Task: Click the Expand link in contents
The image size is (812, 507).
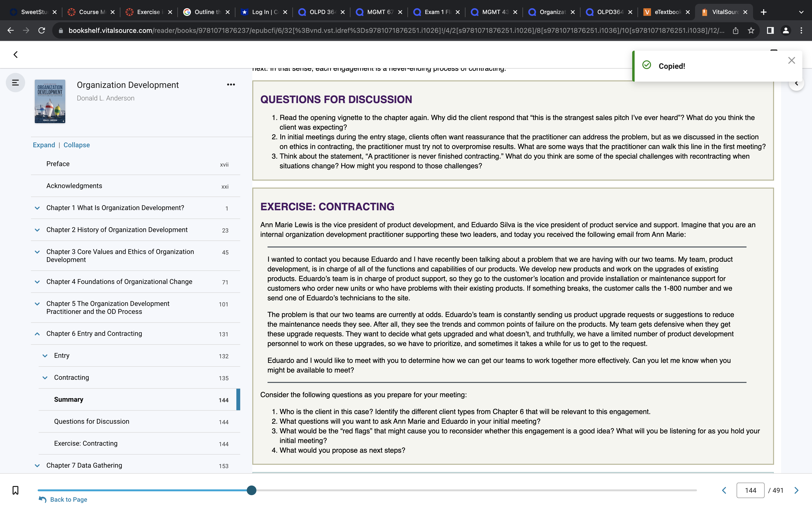Action: [44, 145]
